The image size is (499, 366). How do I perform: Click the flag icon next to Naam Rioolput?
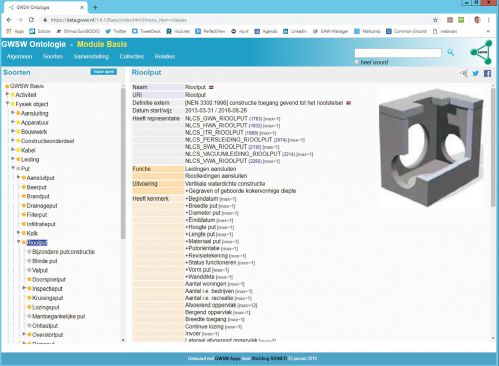click(x=211, y=87)
